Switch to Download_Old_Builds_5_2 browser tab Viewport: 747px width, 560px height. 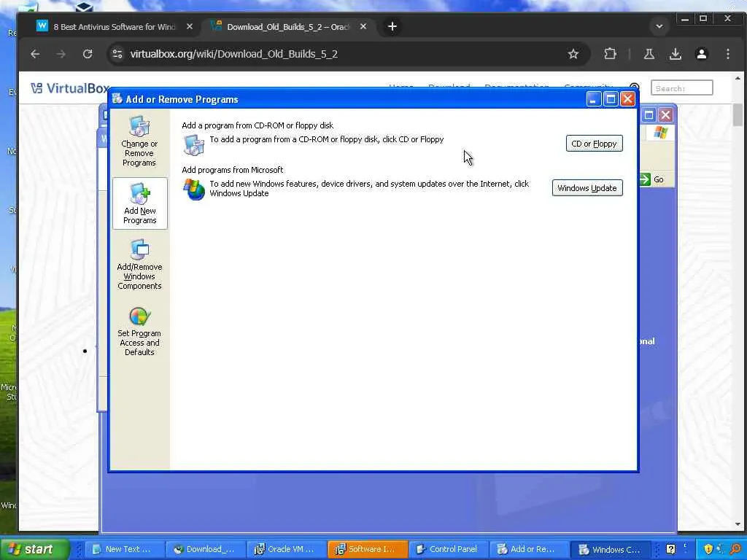(x=287, y=27)
